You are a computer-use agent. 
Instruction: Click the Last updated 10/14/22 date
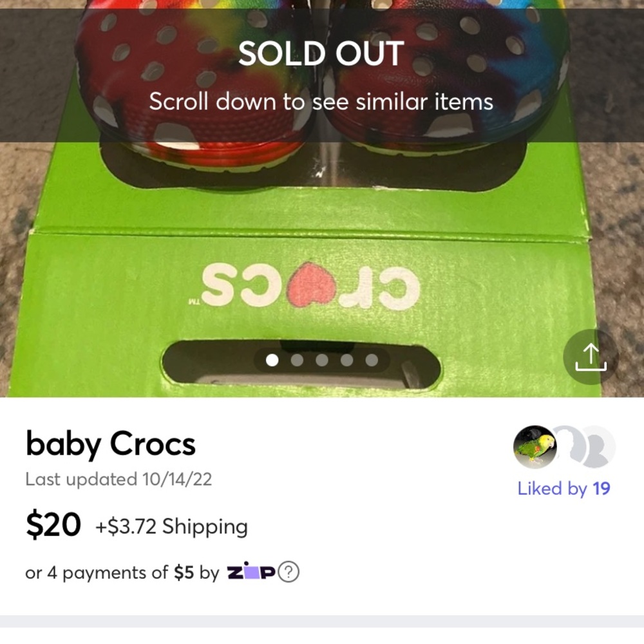coord(118,479)
